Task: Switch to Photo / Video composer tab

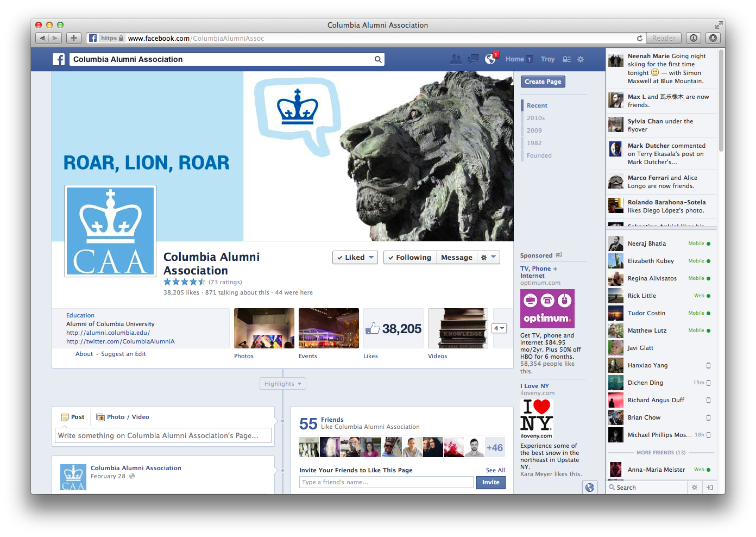Action: [123, 417]
